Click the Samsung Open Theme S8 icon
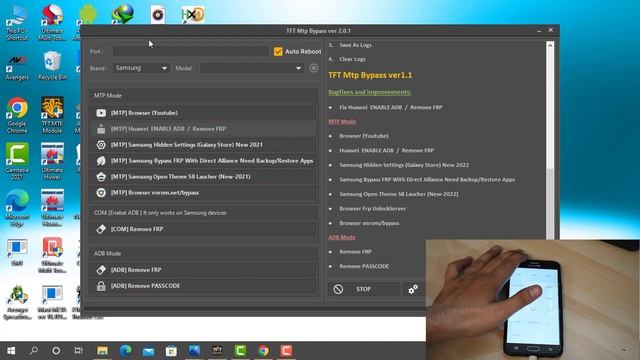Viewport: 640px width, 360px height. pyautogui.click(x=101, y=177)
